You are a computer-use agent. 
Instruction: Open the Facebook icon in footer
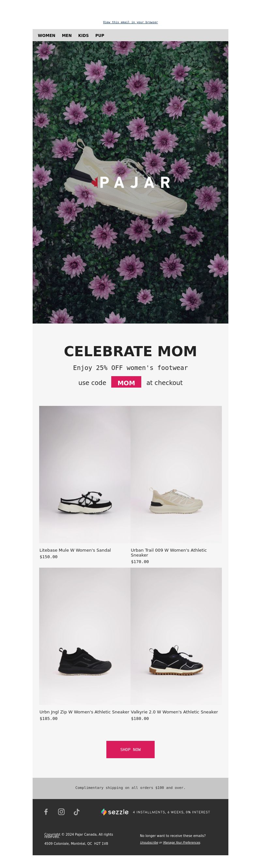46,812
